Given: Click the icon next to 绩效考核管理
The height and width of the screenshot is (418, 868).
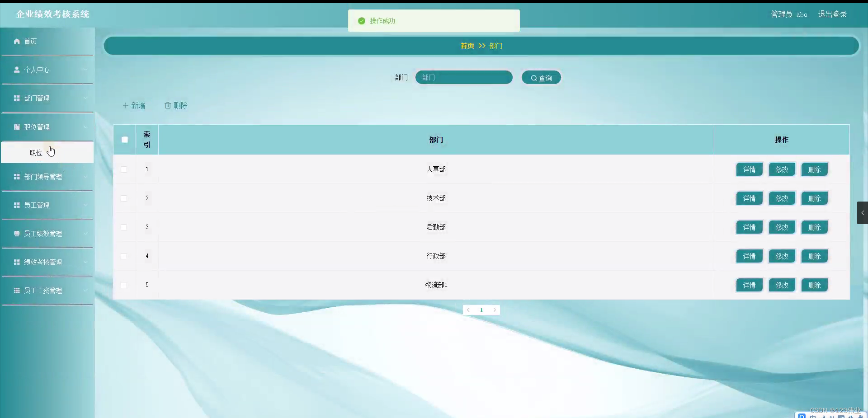Looking at the screenshot, I should (17, 262).
